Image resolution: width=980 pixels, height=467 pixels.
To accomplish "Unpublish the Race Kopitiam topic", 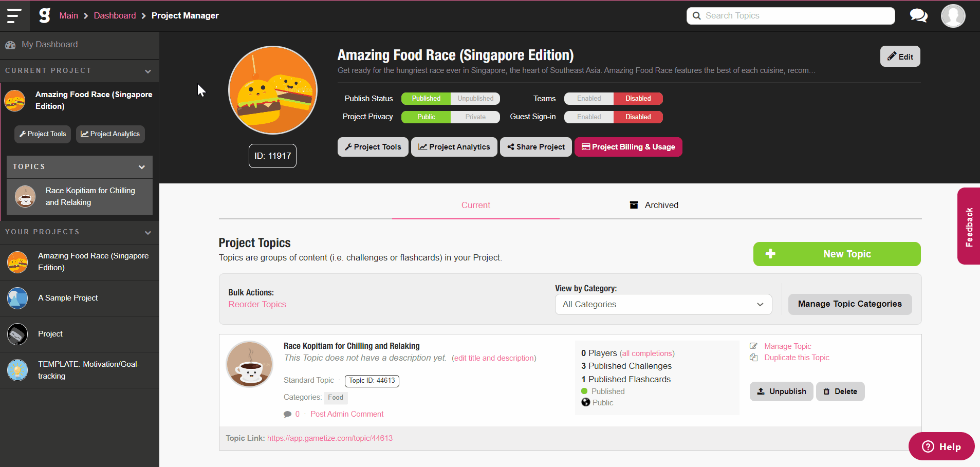I will pos(781,391).
